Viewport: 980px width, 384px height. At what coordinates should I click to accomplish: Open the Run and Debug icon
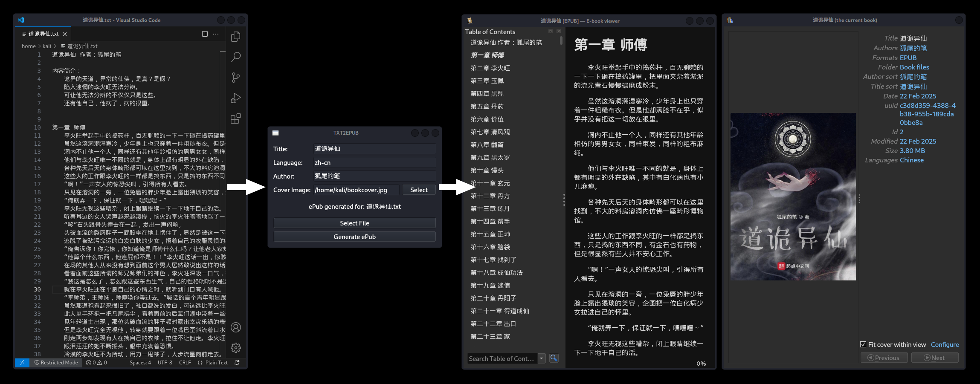(235, 98)
